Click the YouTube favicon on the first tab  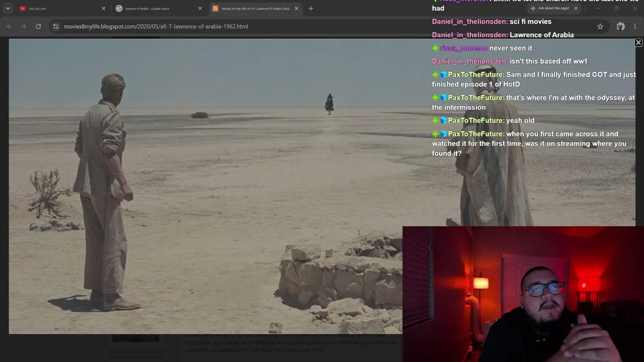(x=23, y=9)
